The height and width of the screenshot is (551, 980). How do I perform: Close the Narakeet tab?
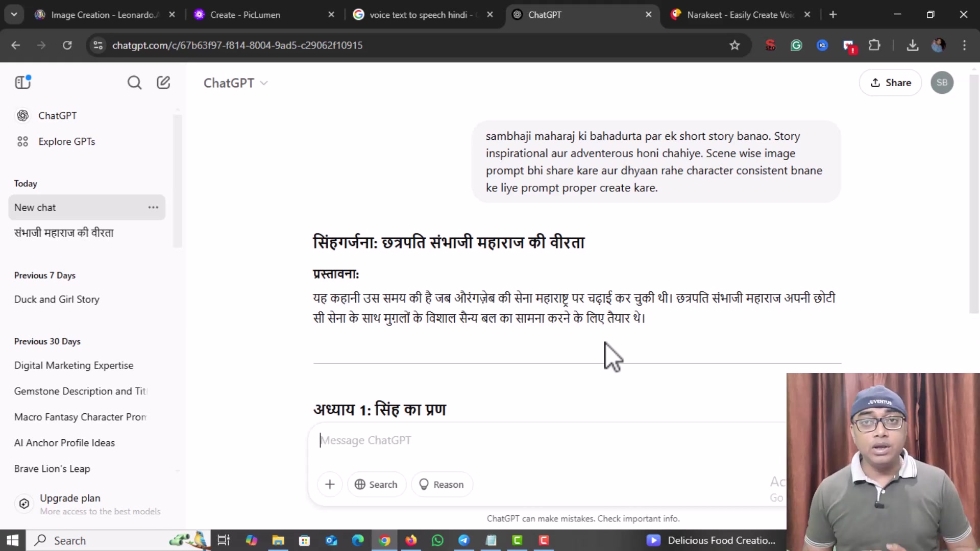[807, 15]
